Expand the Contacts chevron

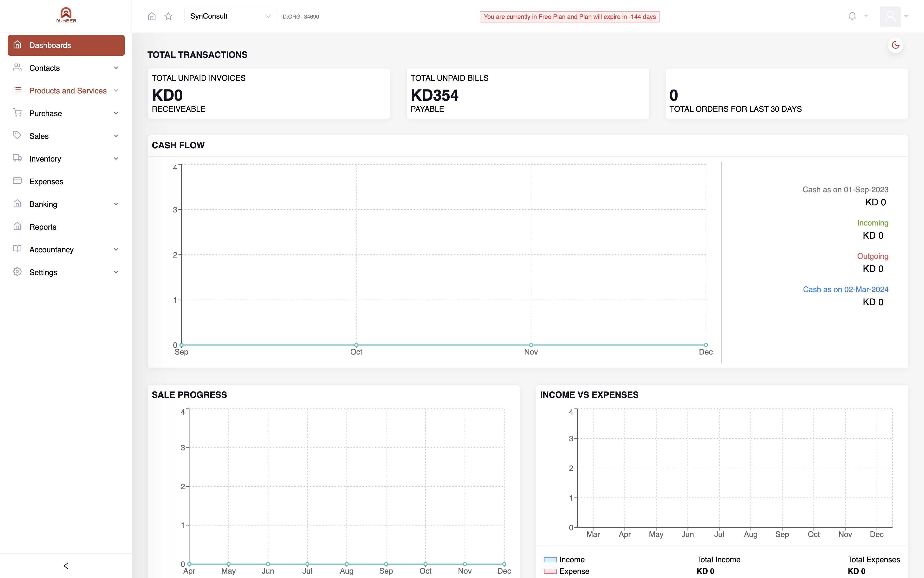tap(116, 68)
